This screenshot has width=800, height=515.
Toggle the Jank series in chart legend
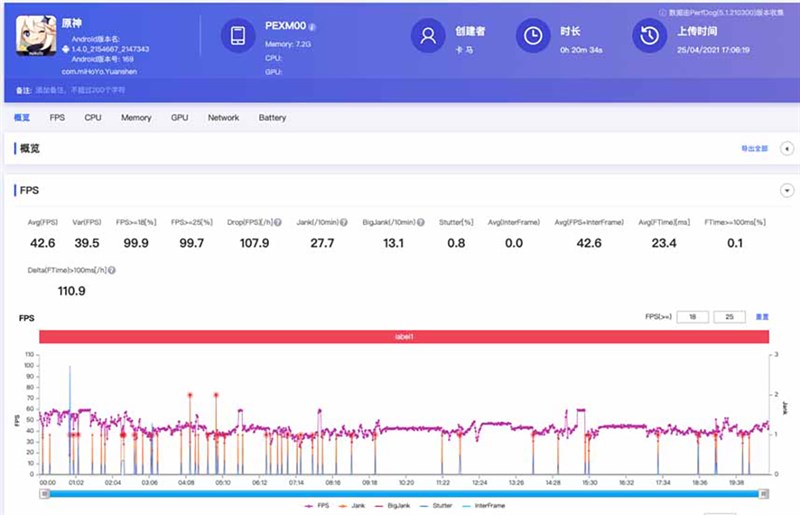pos(352,506)
